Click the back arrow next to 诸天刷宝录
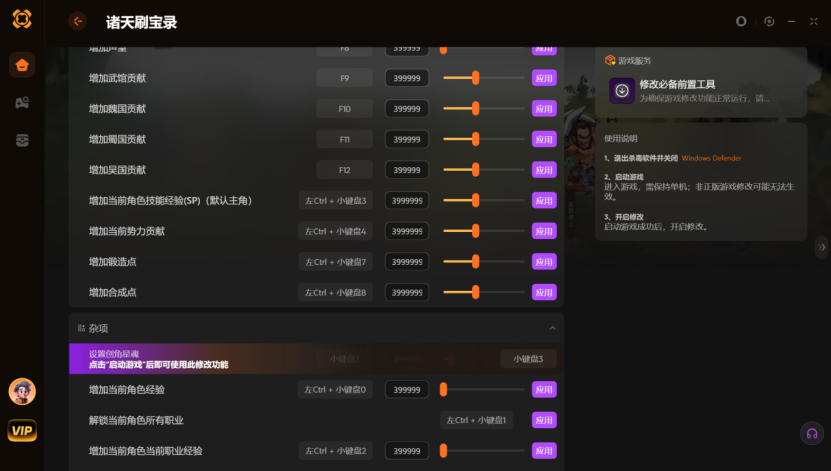 78,21
